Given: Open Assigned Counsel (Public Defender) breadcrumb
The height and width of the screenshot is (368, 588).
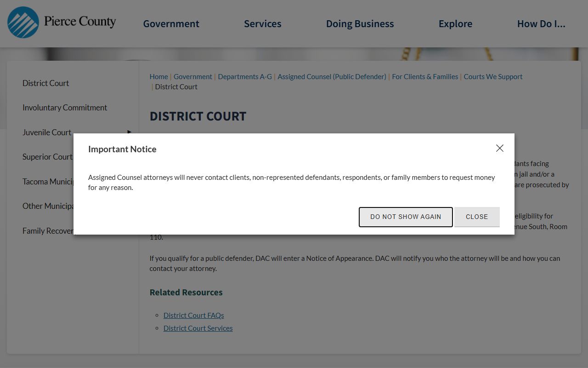Looking at the screenshot, I should tap(332, 76).
